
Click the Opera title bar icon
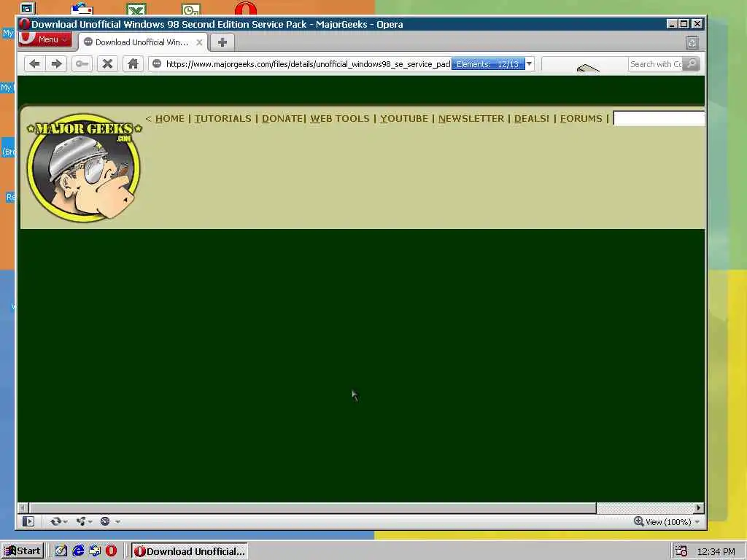[x=25, y=24]
